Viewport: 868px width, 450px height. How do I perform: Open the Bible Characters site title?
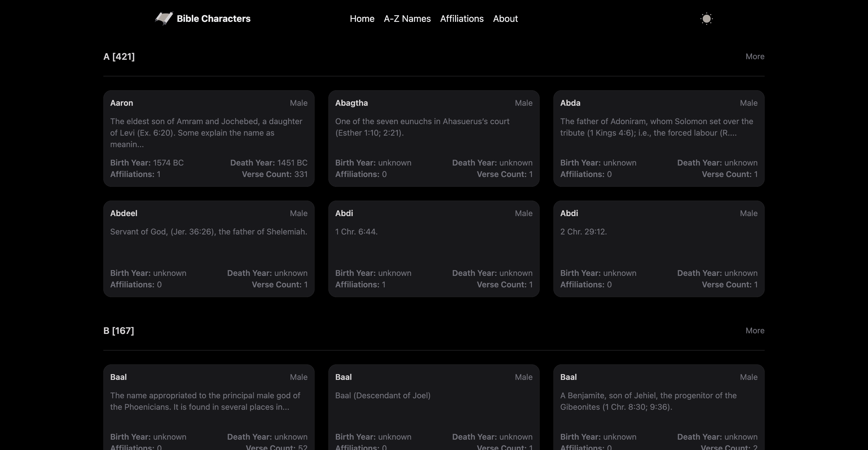tap(214, 19)
